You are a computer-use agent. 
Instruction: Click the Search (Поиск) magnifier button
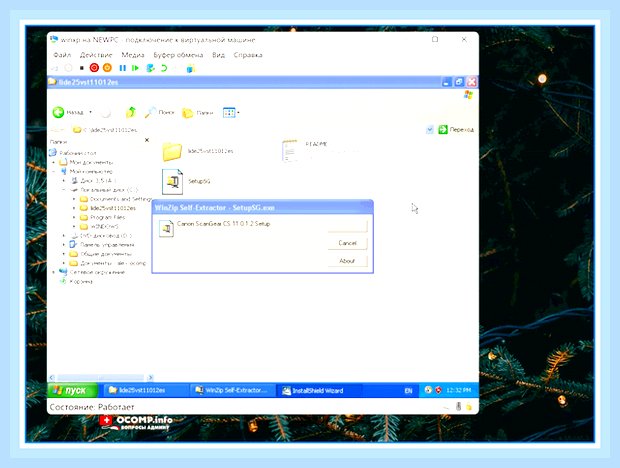pos(159,113)
